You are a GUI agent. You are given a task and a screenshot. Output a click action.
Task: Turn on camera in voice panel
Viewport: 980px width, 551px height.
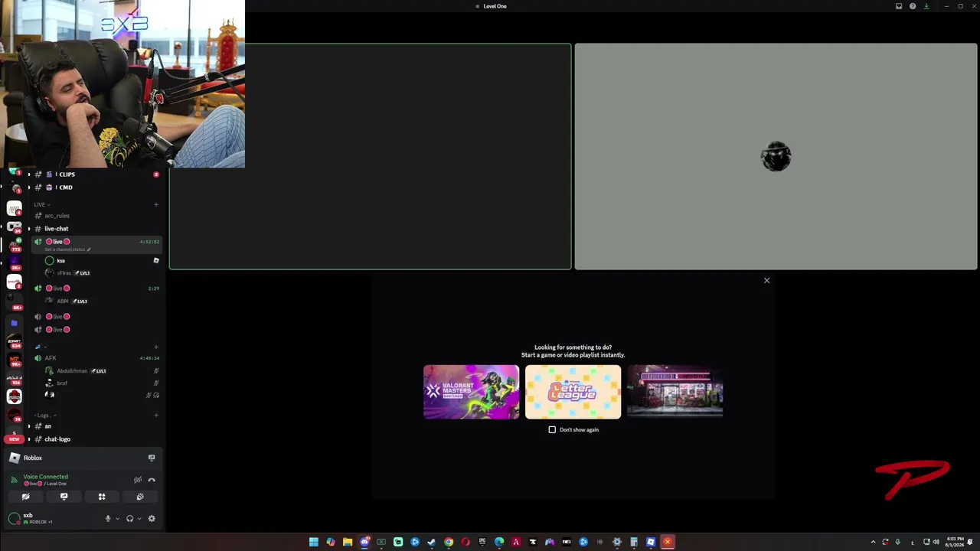[26, 497]
